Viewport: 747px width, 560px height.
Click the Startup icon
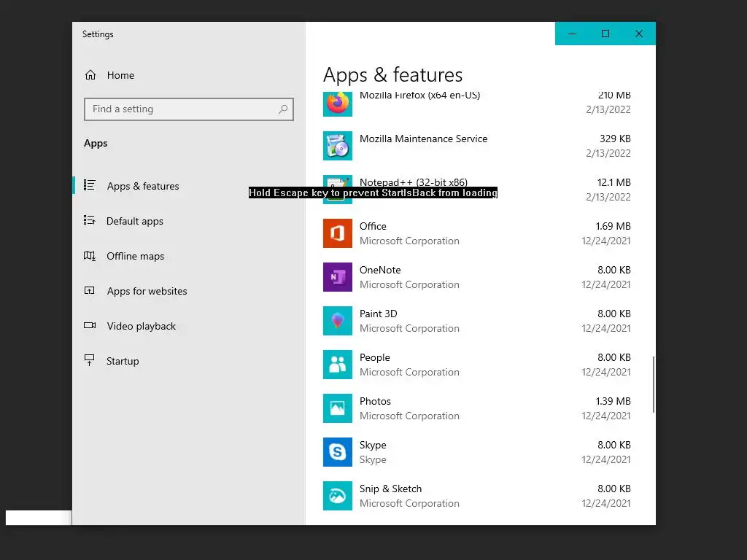point(90,360)
